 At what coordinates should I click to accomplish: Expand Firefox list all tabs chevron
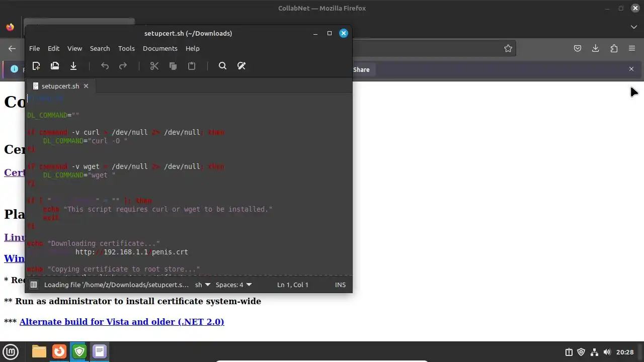point(634,27)
